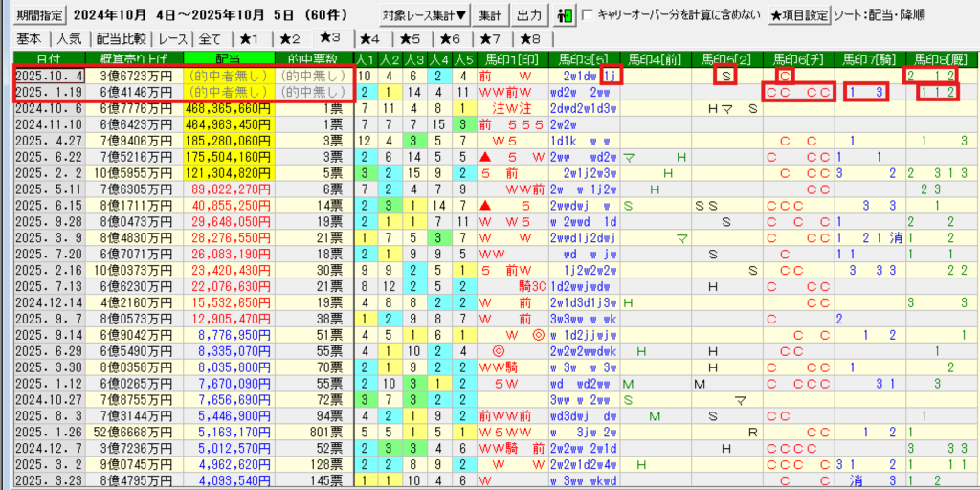Click the double circle mark in the 2025. 9.14 row
This screenshot has width=980, height=490.
pyautogui.click(x=538, y=335)
